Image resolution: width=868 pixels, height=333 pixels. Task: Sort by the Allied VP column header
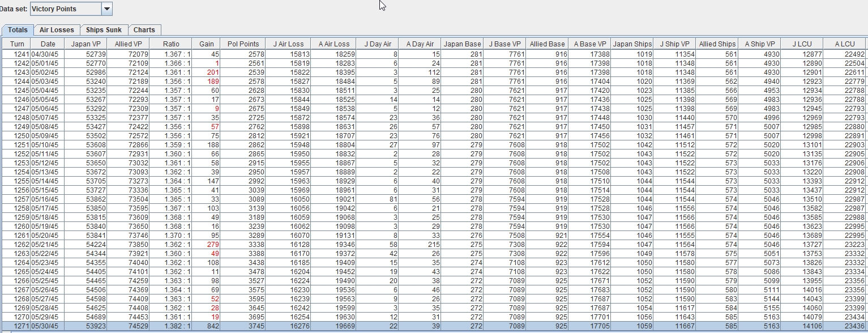click(x=129, y=44)
